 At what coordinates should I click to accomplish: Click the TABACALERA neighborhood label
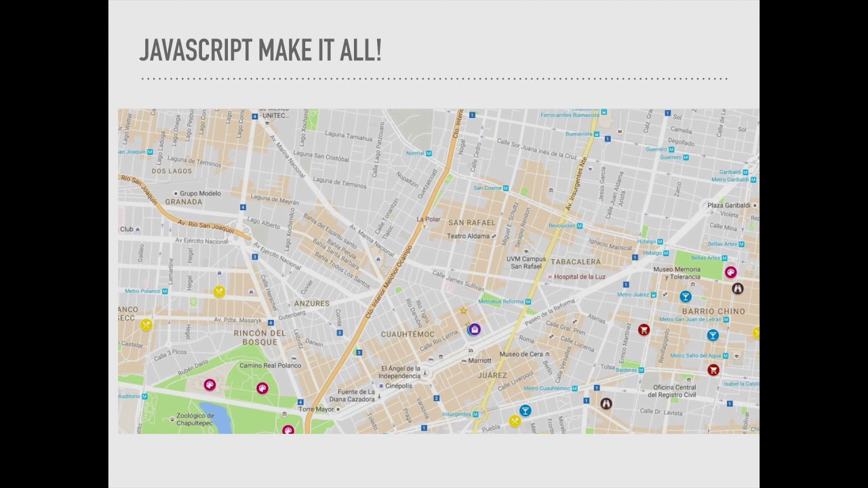click(x=576, y=262)
